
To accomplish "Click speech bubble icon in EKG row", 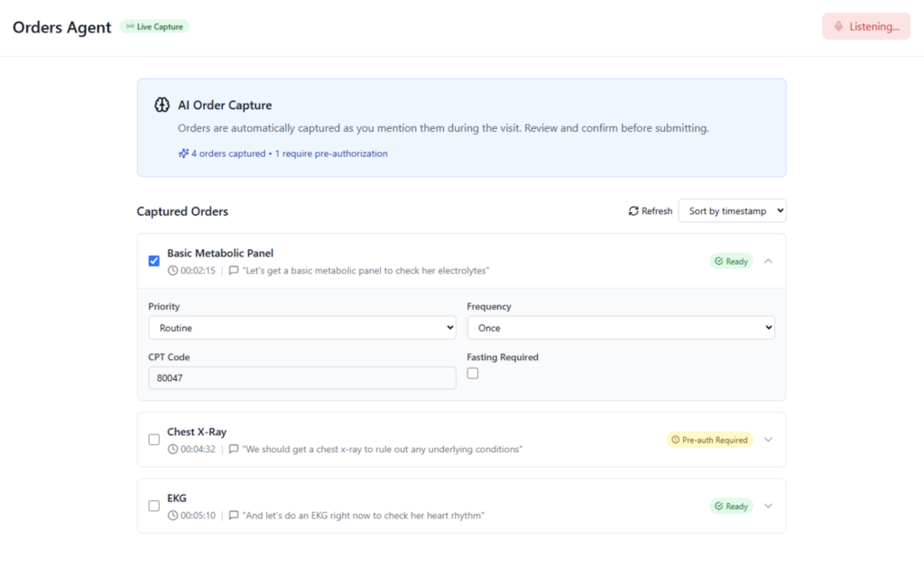I will tap(234, 516).
